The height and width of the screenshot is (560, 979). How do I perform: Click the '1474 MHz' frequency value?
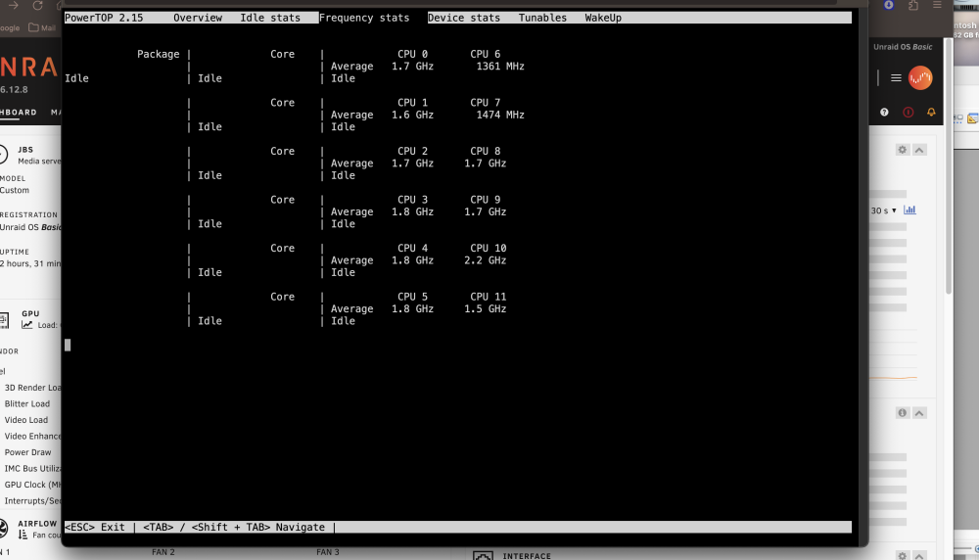pyautogui.click(x=500, y=115)
